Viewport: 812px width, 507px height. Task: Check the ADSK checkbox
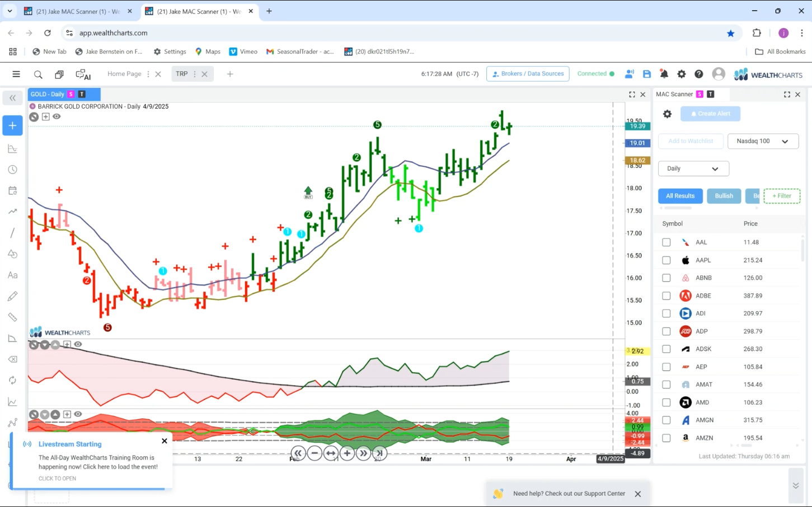[666, 349]
